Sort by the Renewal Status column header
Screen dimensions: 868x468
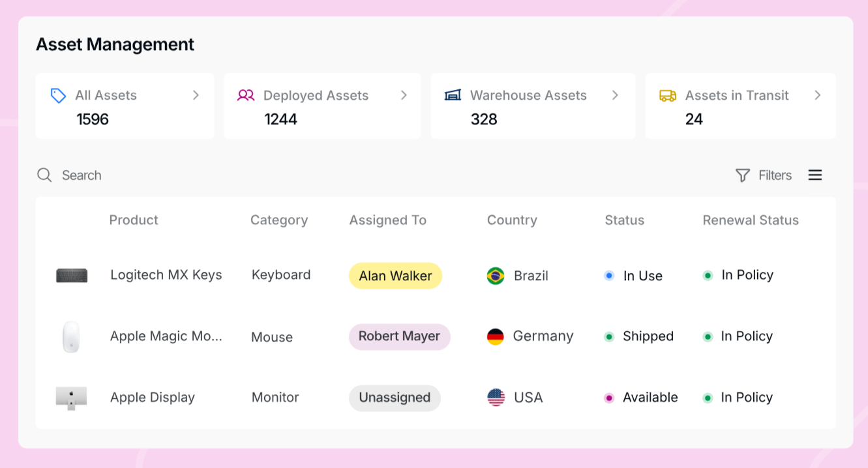click(x=751, y=220)
